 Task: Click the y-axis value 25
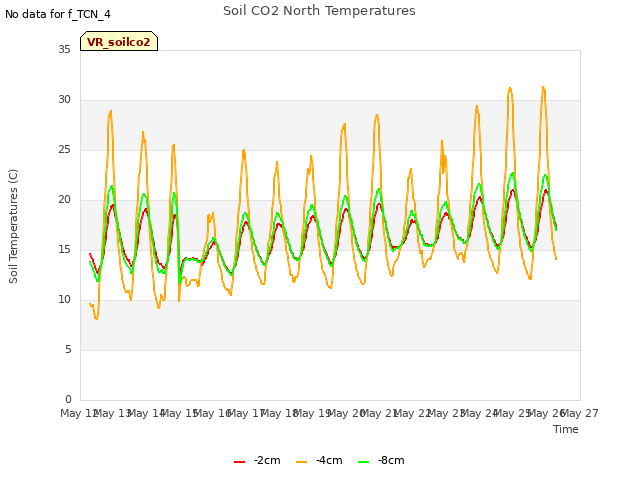pyautogui.click(x=64, y=150)
